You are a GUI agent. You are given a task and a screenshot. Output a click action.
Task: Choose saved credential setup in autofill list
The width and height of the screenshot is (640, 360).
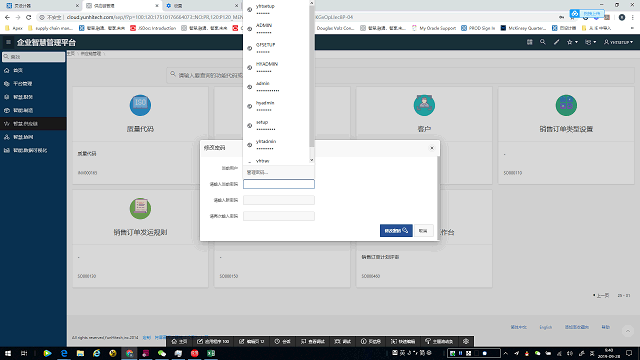point(276,125)
